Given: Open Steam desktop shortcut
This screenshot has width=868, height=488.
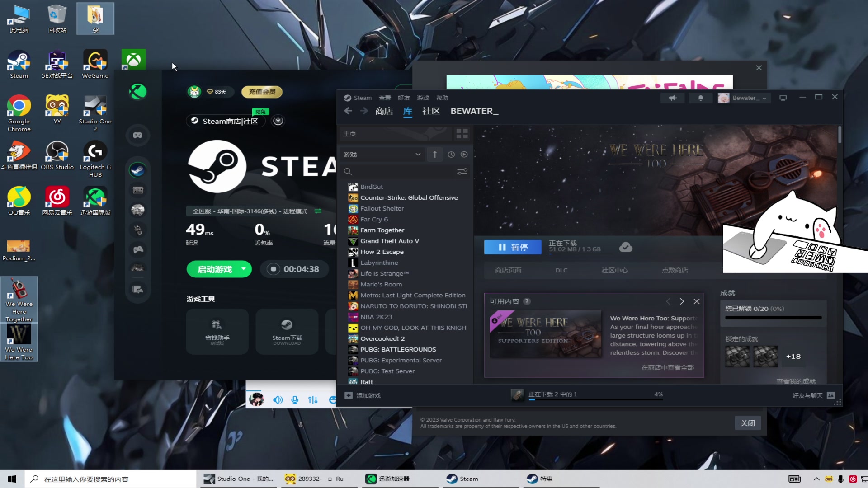Looking at the screenshot, I should coord(19,64).
